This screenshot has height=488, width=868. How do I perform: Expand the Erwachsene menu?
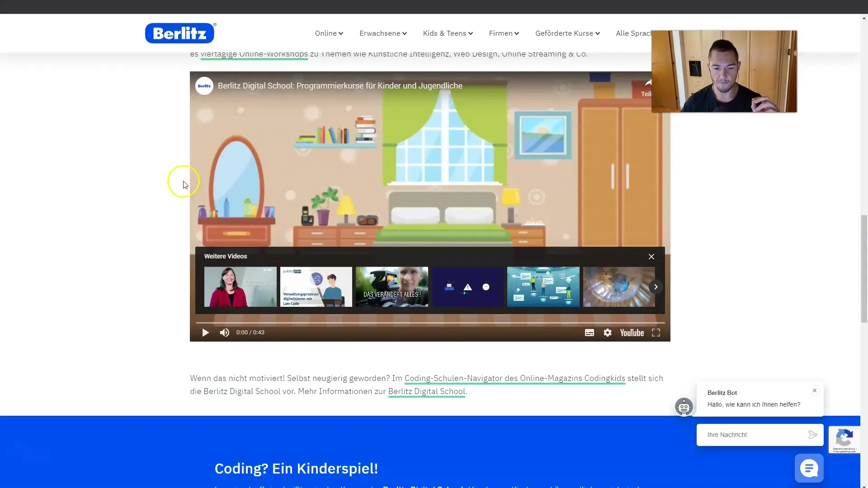pyautogui.click(x=383, y=33)
